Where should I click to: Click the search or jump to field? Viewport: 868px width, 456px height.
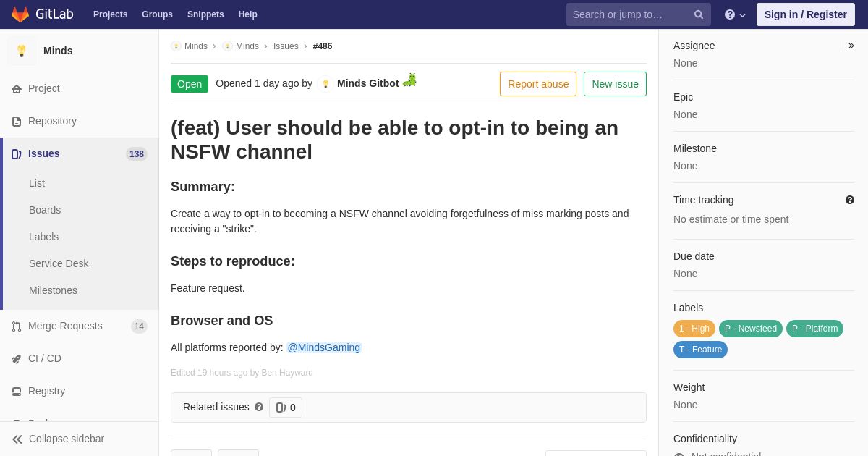coord(639,14)
